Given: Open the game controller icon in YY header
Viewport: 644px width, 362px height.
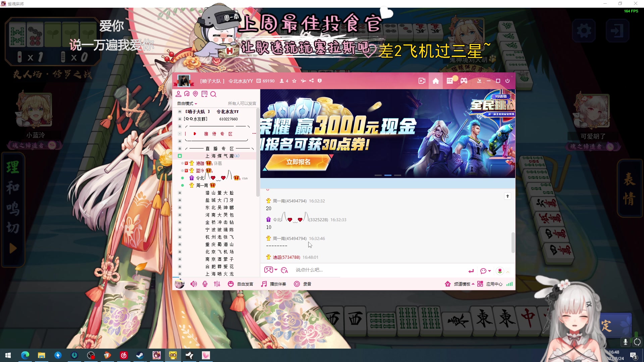Looking at the screenshot, I should click(464, 81).
